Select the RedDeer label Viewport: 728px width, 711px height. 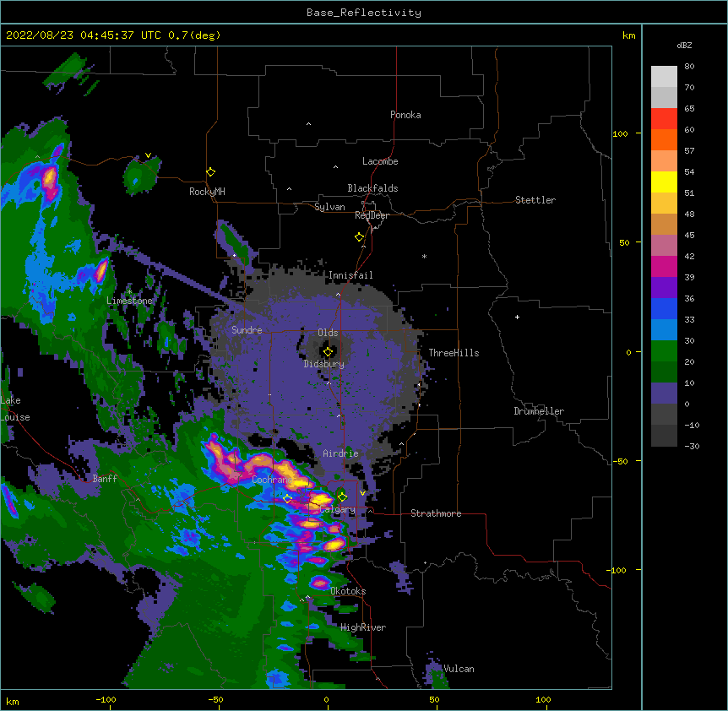(372, 215)
